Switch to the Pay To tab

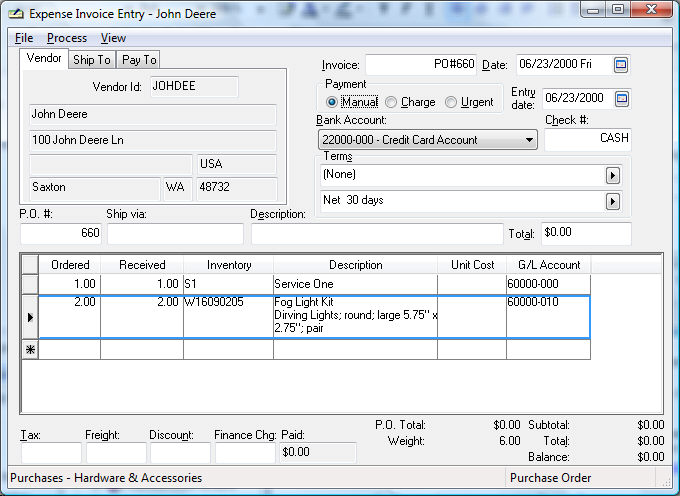point(139,60)
